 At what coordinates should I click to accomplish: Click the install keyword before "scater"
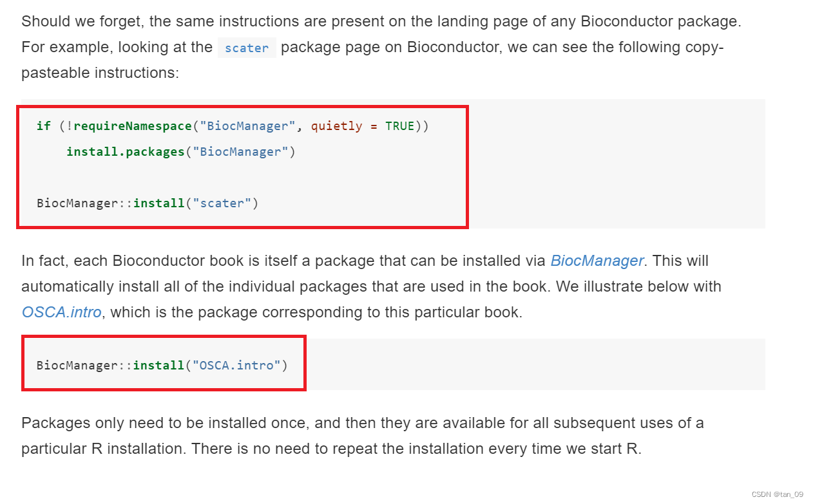tap(158, 203)
